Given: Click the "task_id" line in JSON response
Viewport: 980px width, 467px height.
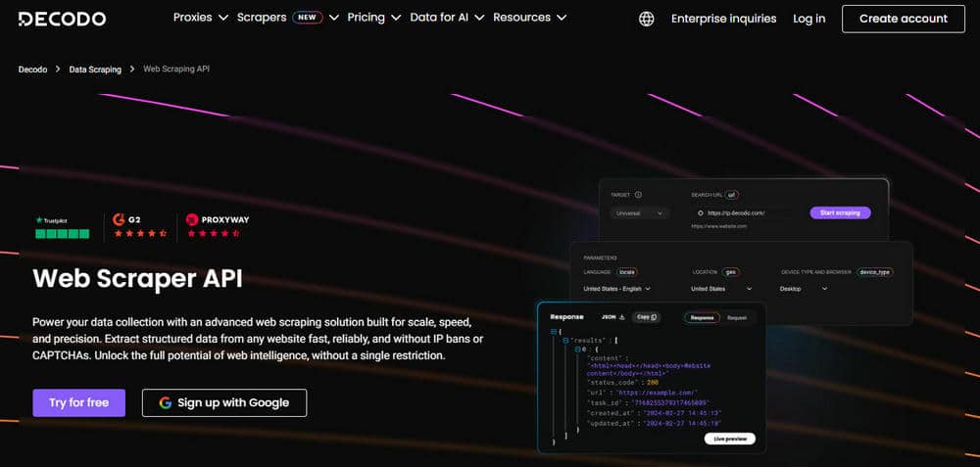Looking at the screenshot, I should click(648, 402).
